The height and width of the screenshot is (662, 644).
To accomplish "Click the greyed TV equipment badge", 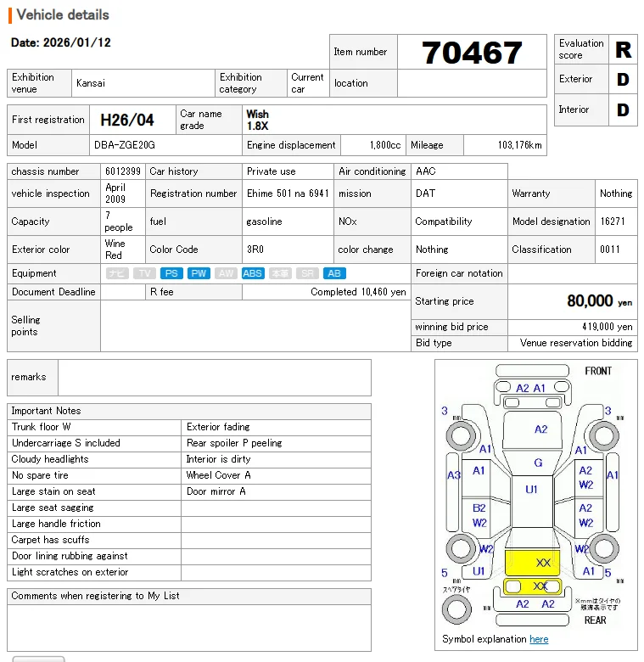I will (x=144, y=273).
